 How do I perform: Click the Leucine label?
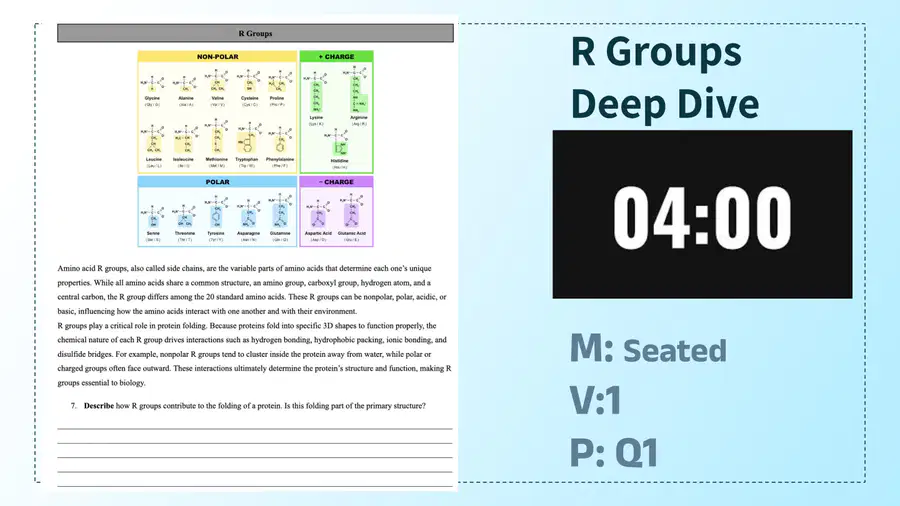pyautogui.click(x=154, y=159)
